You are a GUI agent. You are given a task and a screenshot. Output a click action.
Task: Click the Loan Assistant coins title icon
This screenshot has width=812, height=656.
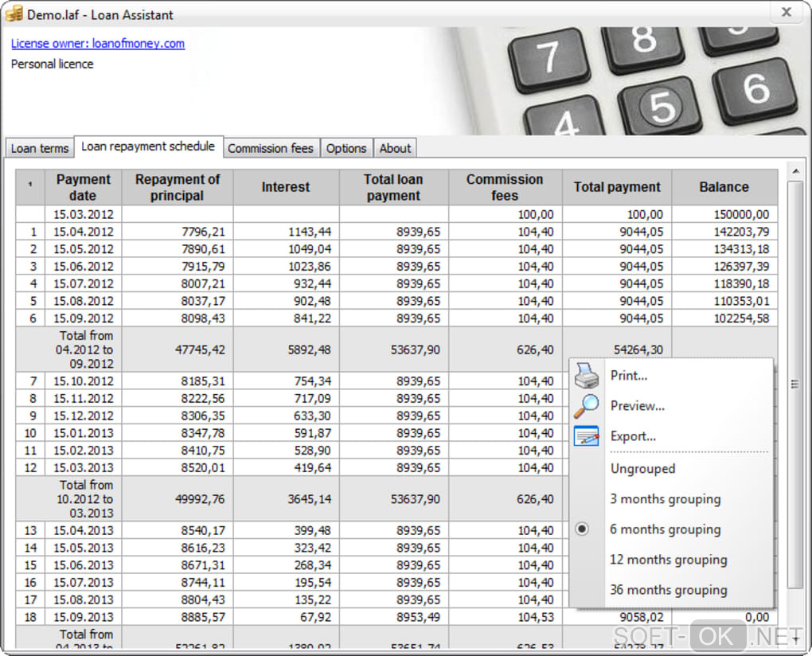point(14,14)
